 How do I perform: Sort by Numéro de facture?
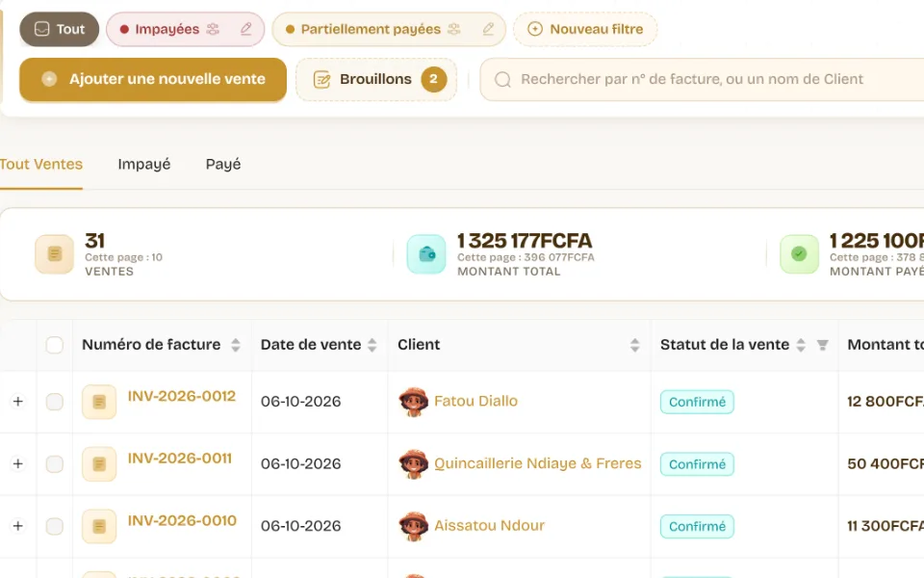236,345
